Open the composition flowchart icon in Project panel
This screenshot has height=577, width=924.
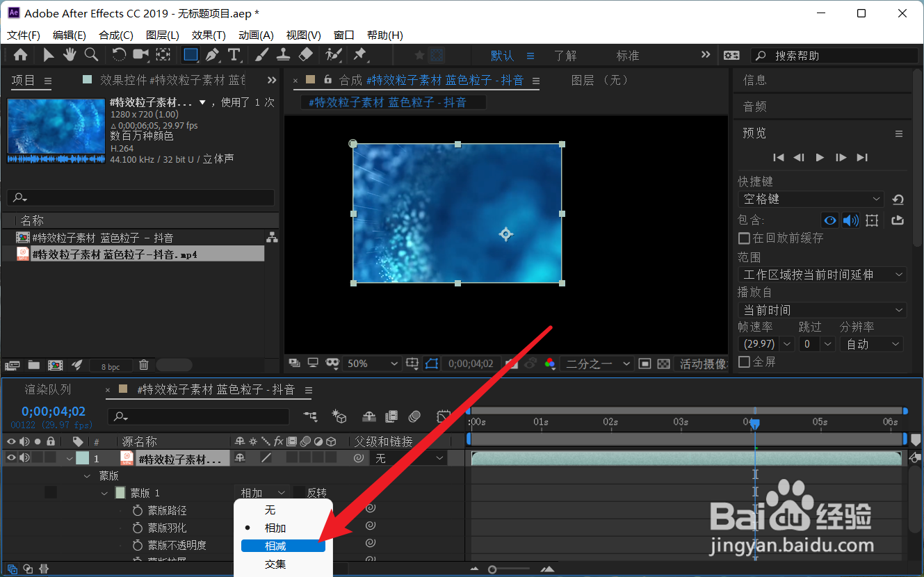tap(272, 238)
